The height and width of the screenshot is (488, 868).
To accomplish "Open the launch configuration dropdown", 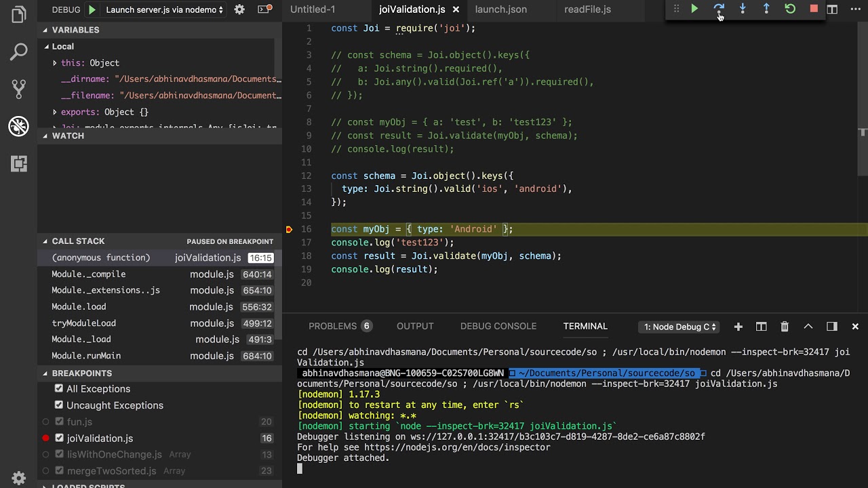I will tap(165, 9).
